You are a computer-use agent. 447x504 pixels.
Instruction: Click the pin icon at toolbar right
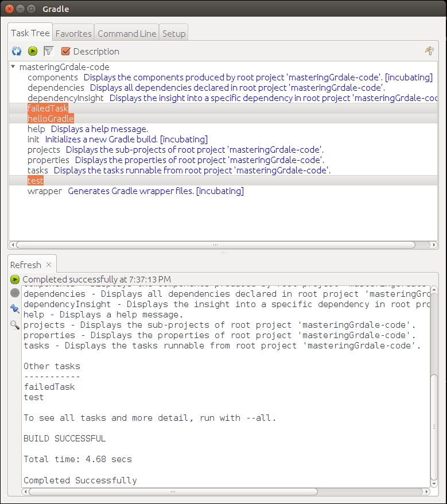[430, 51]
